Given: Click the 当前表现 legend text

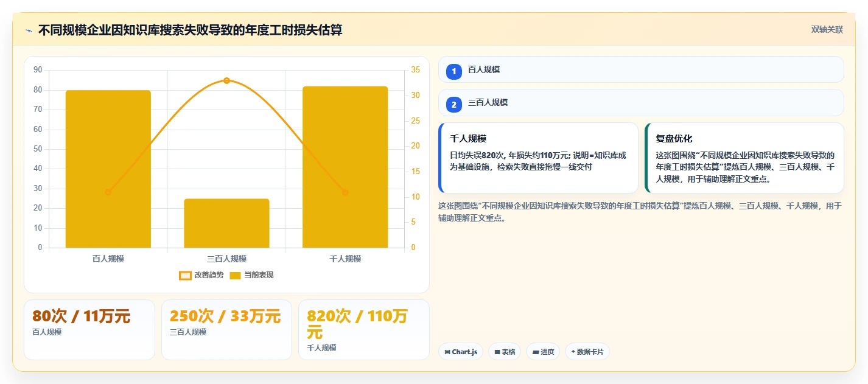Looking at the screenshot, I should [x=259, y=275].
